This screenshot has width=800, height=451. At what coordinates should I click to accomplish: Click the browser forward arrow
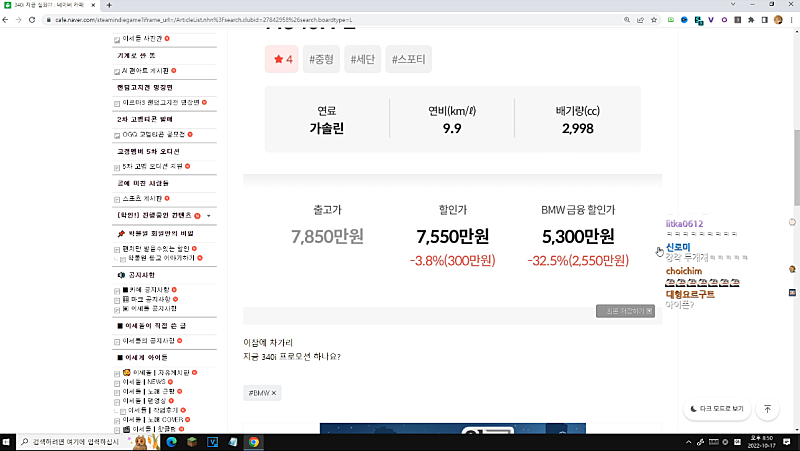pos(18,20)
